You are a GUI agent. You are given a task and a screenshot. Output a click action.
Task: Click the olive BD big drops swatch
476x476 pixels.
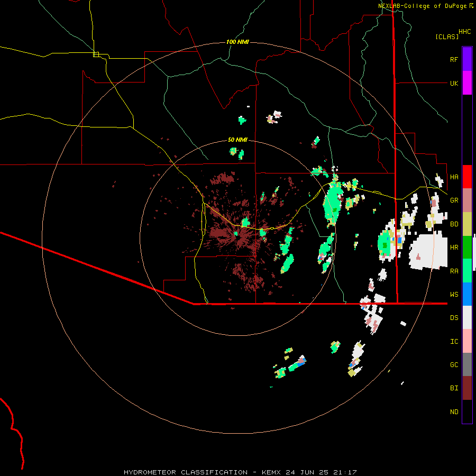[467, 224]
